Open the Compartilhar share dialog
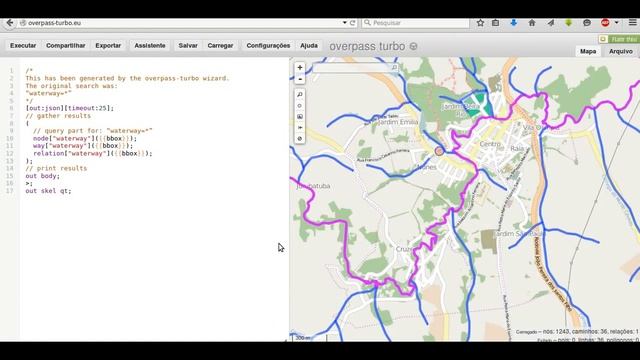The width and height of the screenshot is (640, 360). click(x=66, y=46)
